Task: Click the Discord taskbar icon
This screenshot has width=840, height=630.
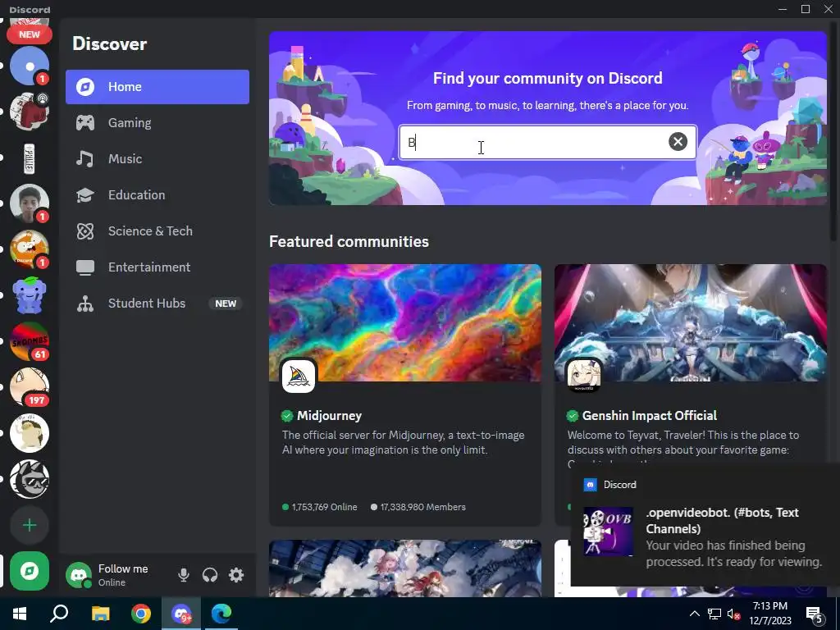Action: (x=181, y=614)
